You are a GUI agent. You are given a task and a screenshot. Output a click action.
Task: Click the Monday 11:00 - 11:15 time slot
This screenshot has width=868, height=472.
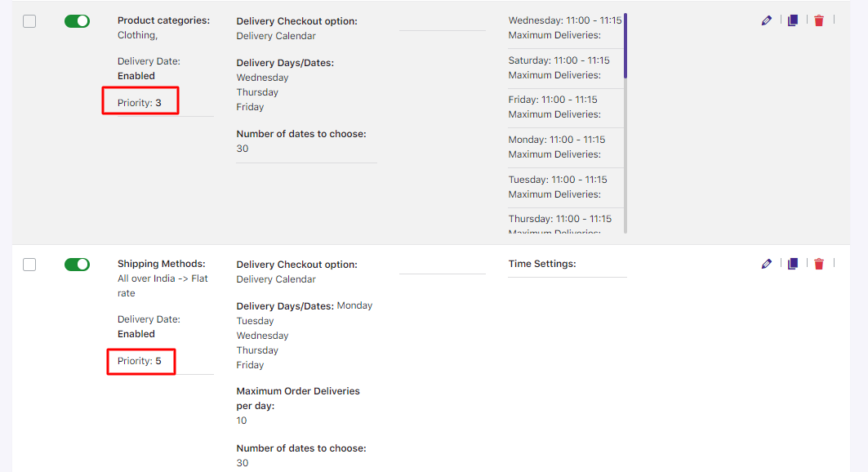(x=556, y=140)
